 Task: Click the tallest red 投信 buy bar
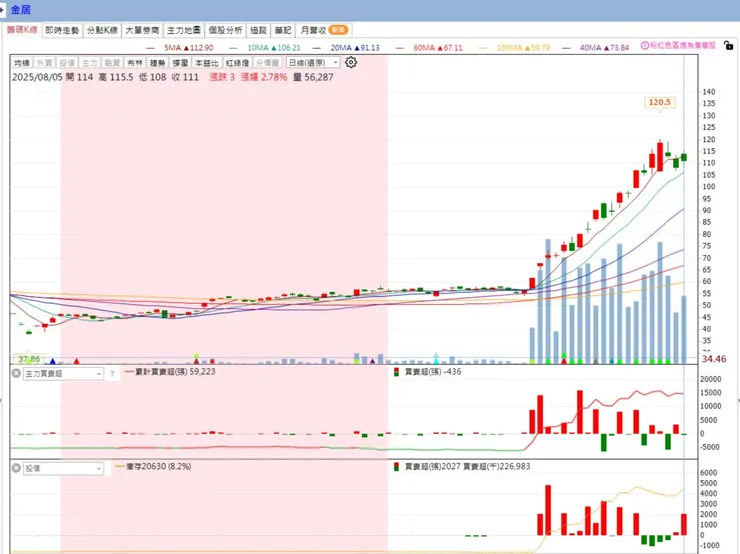[x=548, y=510]
